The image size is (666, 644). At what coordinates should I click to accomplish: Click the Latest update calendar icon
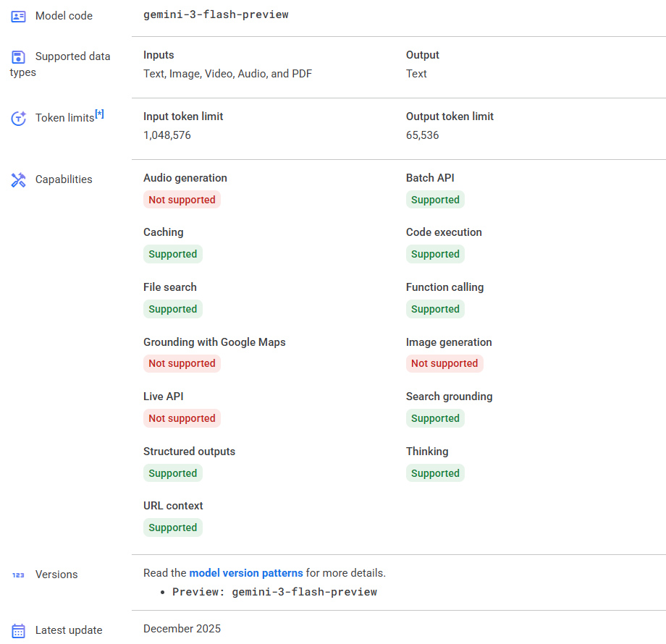coord(18,631)
